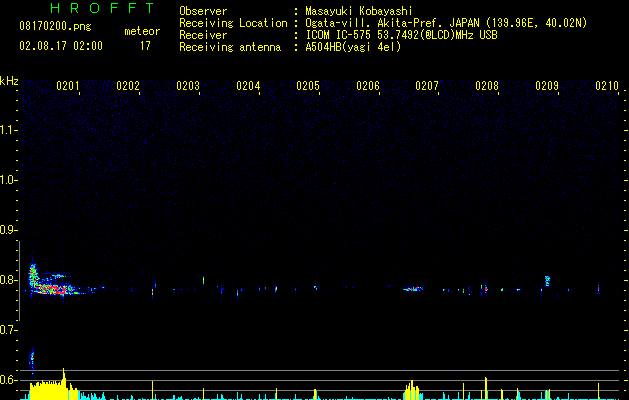Select the file name 08170200.png

pyautogui.click(x=55, y=27)
